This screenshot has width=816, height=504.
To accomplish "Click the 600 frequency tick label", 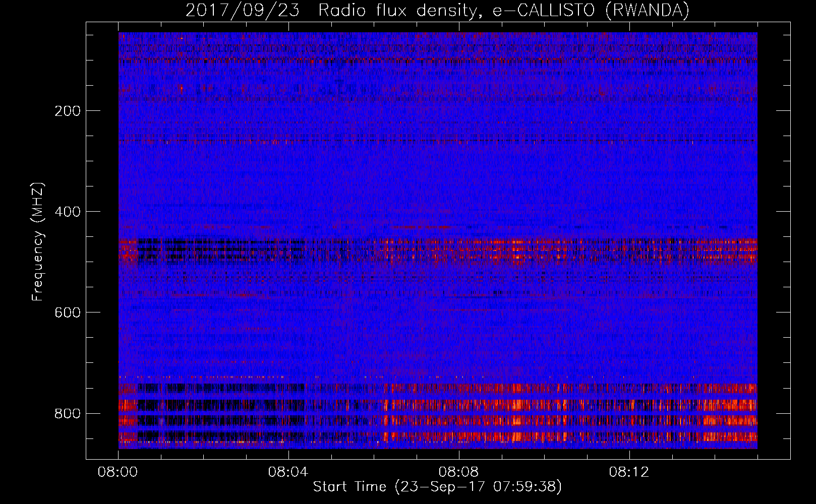I will pyautogui.click(x=68, y=312).
